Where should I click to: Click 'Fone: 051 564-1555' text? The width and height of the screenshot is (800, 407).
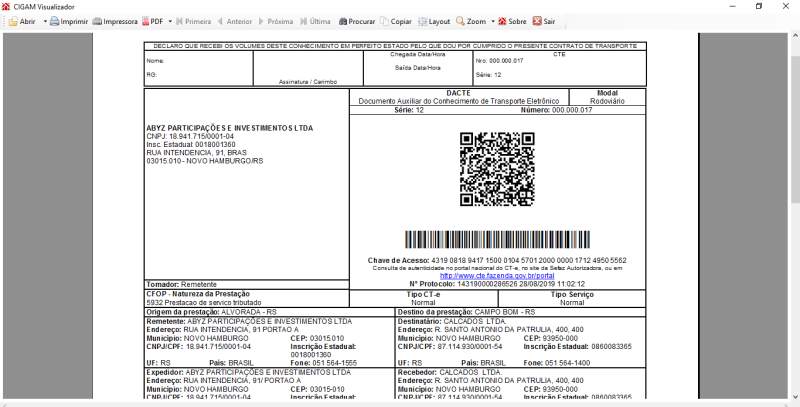point(323,363)
